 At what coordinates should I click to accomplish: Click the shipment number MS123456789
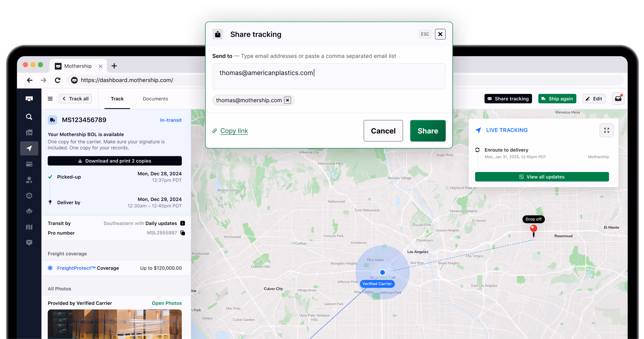84,120
